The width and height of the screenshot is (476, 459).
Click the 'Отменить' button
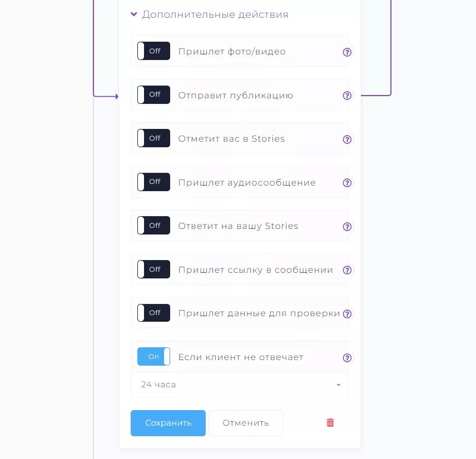tap(246, 423)
